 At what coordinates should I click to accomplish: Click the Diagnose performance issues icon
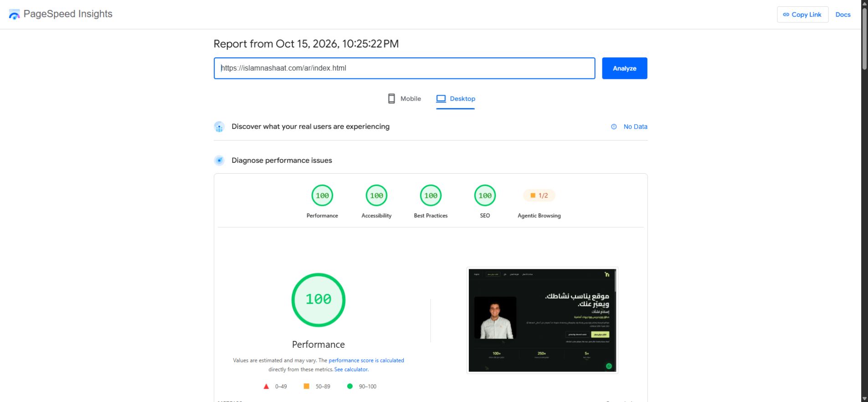(219, 160)
